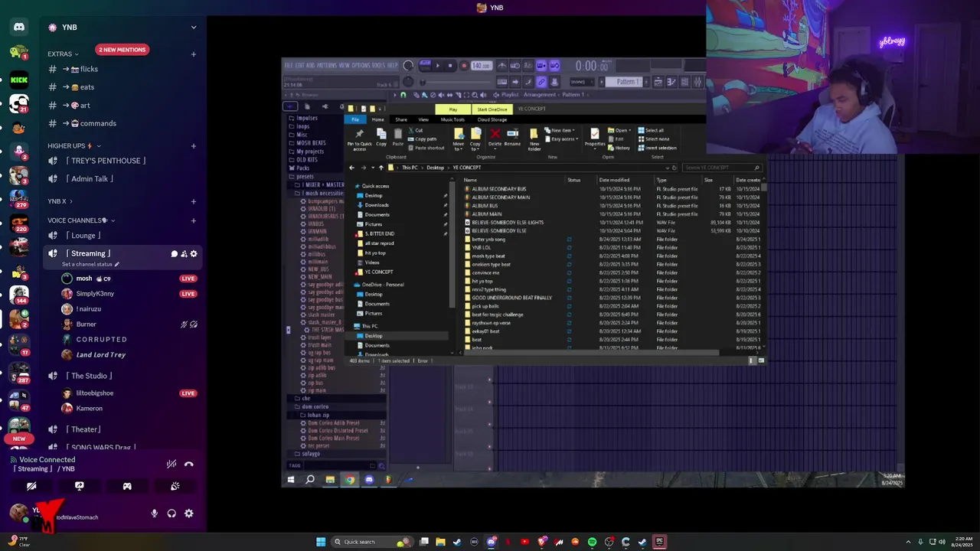Open mosh user in Streaming channel
This screenshot has width=980, height=551.
click(129, 279)
